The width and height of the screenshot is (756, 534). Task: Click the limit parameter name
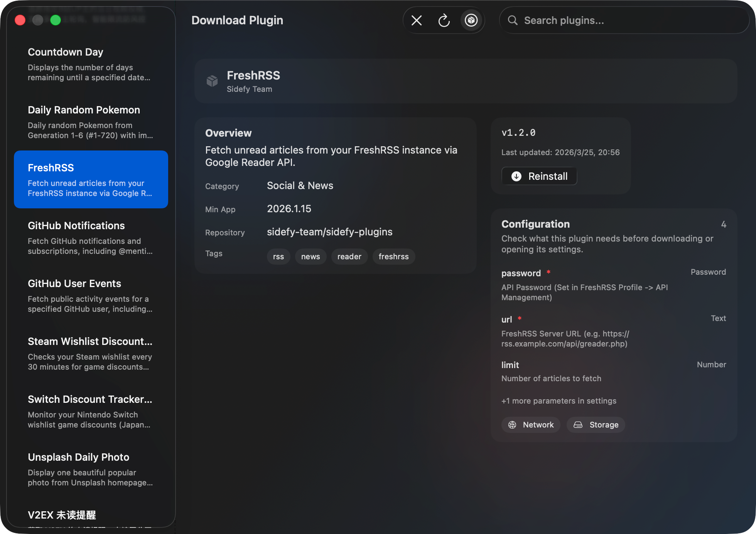point(510,365)
